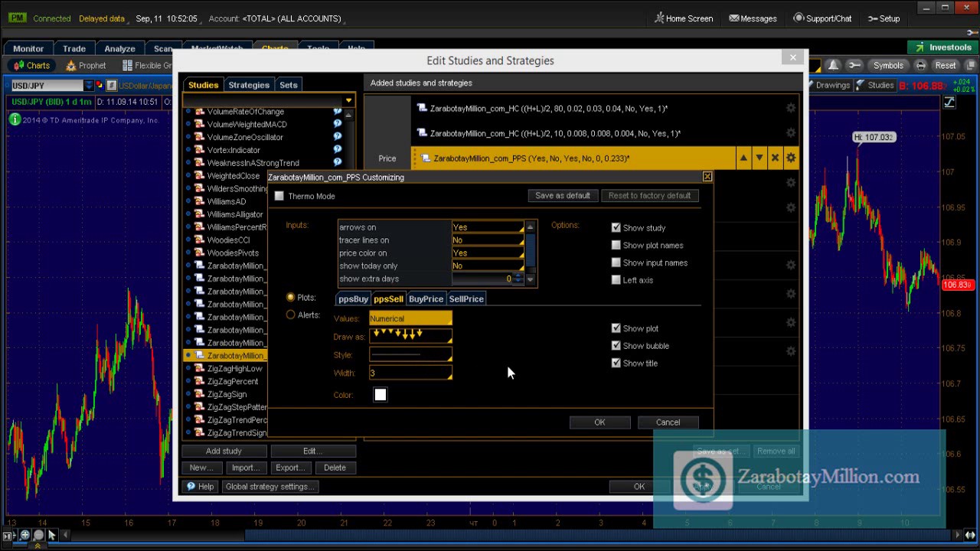Screen dimensions: 980x551
Task: Click Reset on chart toolbar
Action: click(x=946, y=66)
